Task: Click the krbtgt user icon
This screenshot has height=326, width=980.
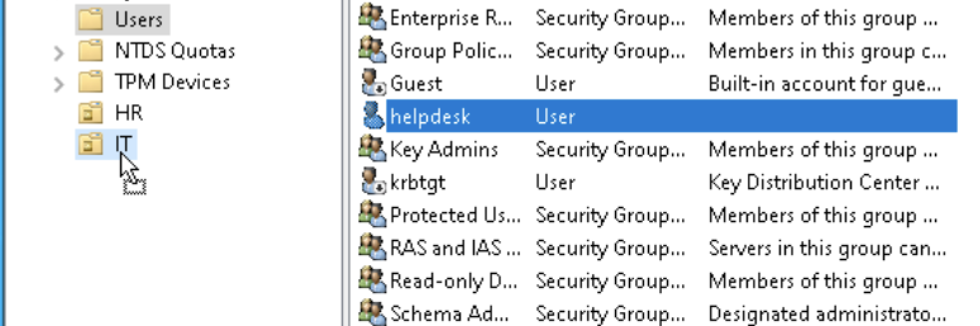Action: point(373,182)
